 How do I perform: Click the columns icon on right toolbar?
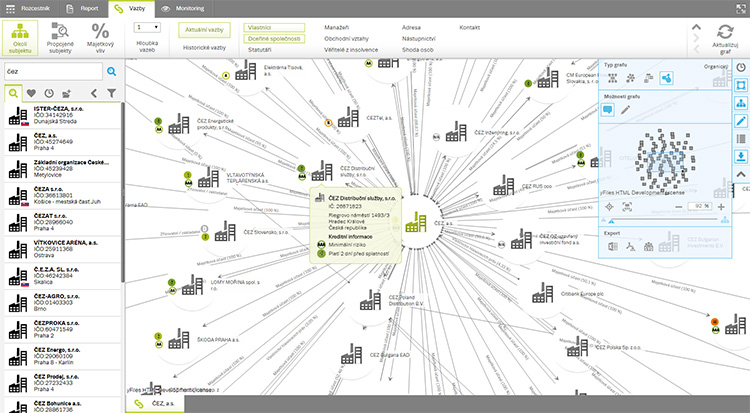click(741, 139)
